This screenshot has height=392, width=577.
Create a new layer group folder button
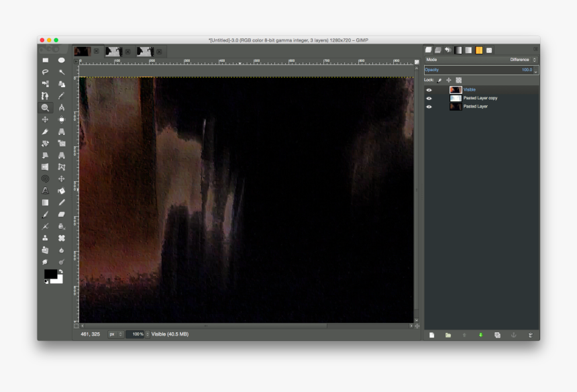(x=448, y=335)
